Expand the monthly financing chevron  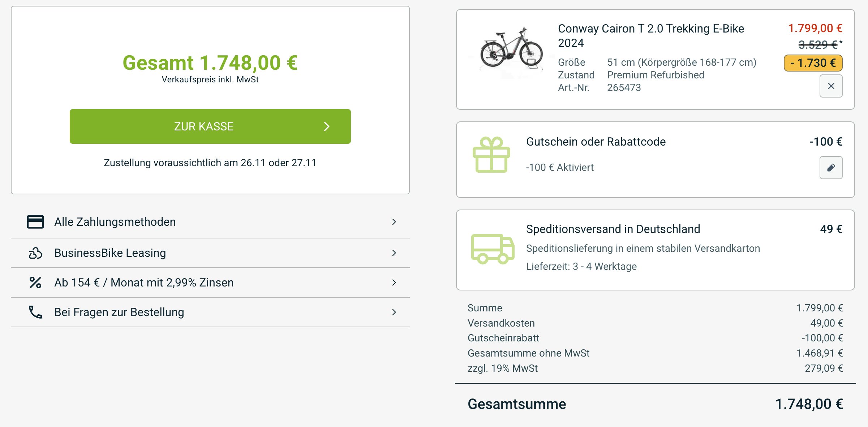(x=394, y=282)
